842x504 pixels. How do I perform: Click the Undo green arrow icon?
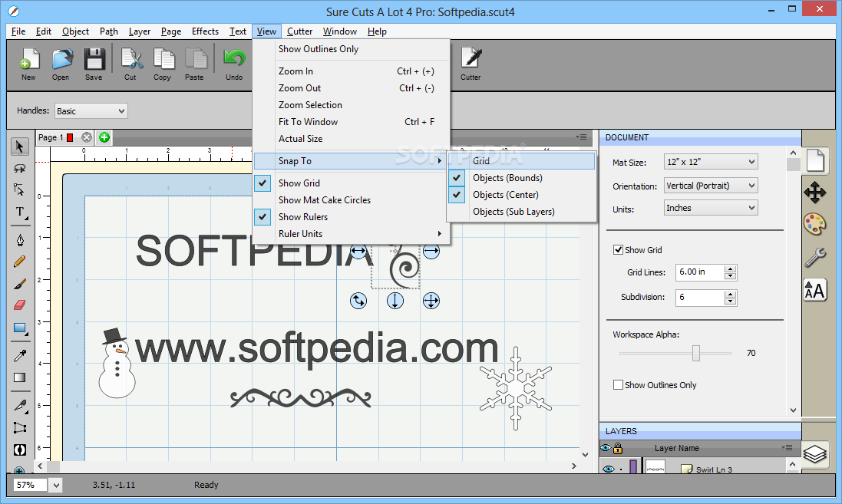coord(234,64)
